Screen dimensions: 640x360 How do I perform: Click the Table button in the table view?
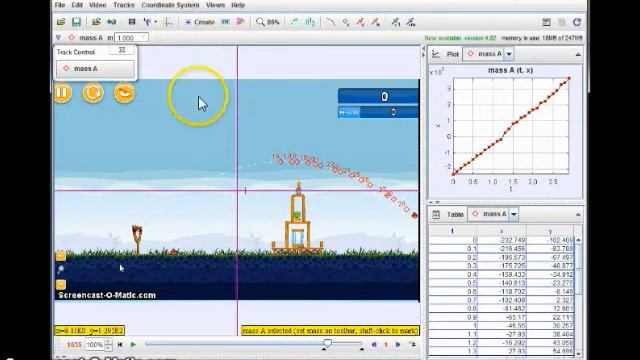pyautogui.click(x=449, y=214)
